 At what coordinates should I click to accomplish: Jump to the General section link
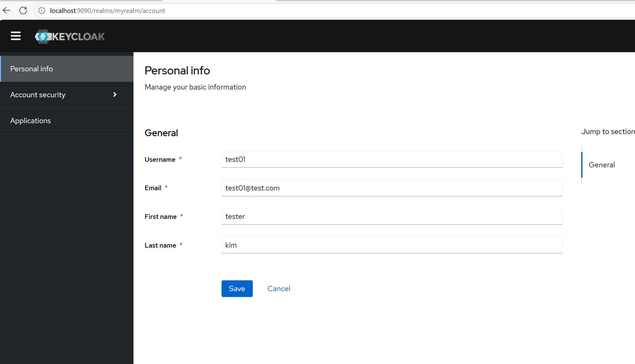click(602, 165)
